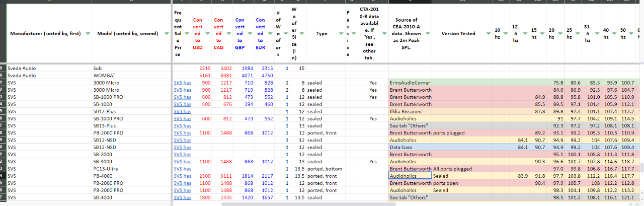
Task: Select the USD price '2300' for PB-4000
Action: click(202, 176)
